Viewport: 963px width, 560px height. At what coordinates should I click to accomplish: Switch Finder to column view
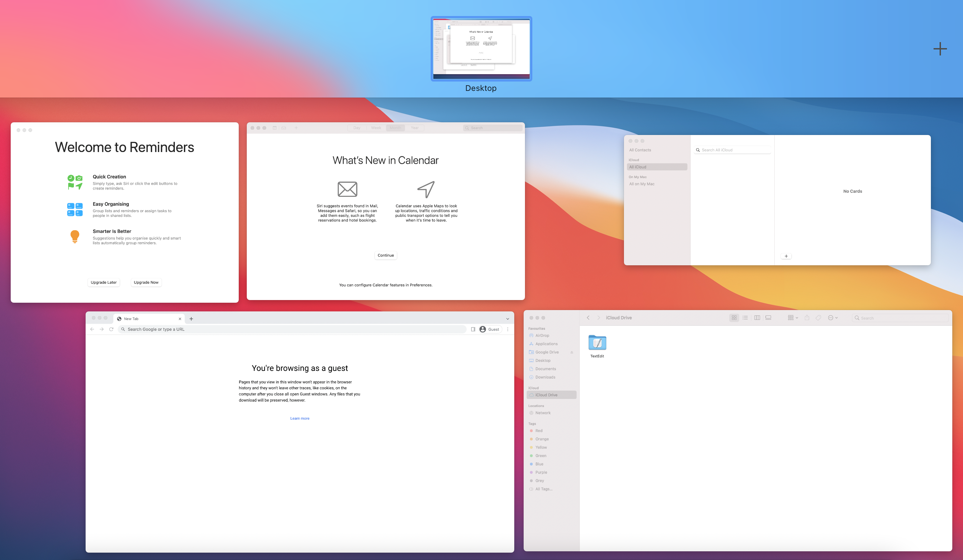pyautogui.click(x=757, y=318)
